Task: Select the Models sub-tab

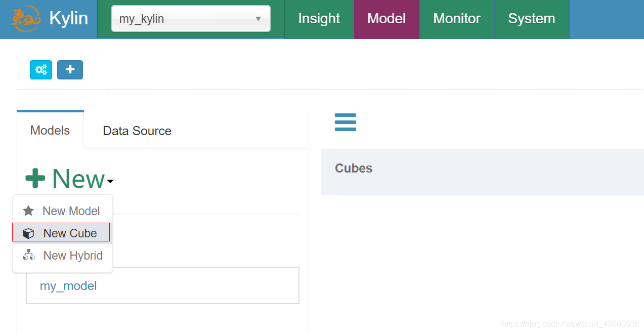Action: [x=50, y=130]
